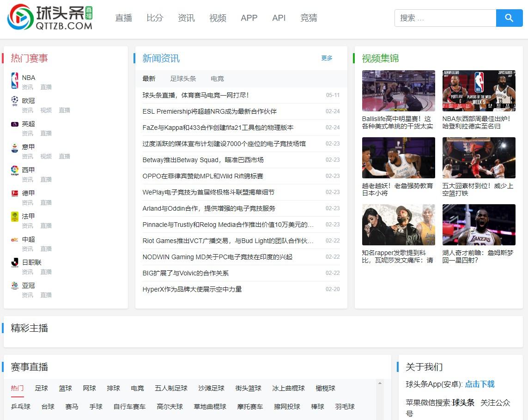Image resolution: width=528 pixels, height=420 pixels.
Task: Click the 点击下载 app download link
Action: click(x=479, y=384)
